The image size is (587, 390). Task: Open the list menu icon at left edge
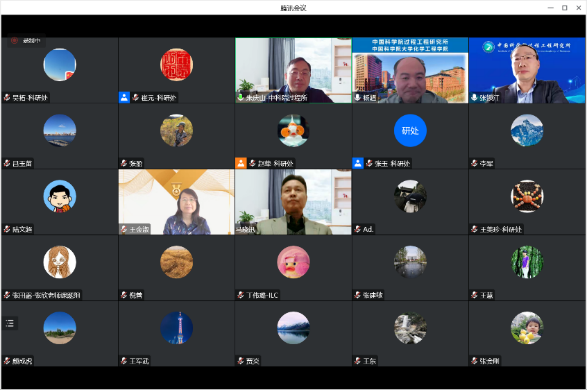10,323
